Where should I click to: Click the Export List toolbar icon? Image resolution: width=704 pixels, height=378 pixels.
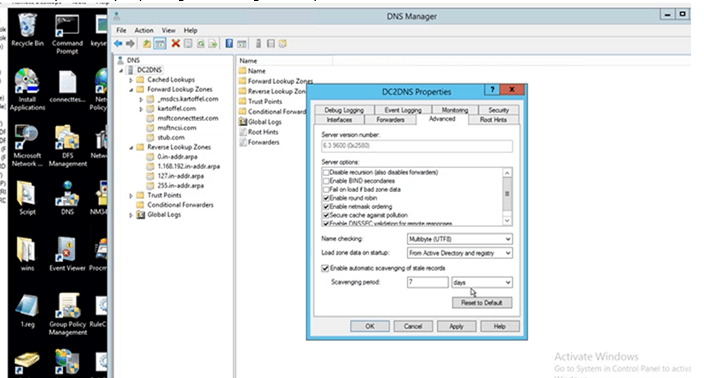pos(212,44)
